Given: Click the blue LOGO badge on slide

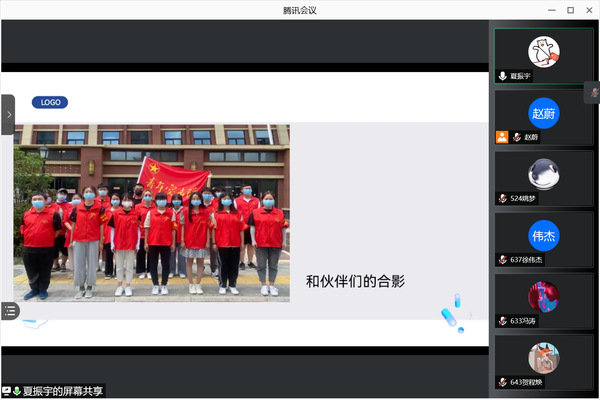Looking at the screenshot, I should coord(50,102).
